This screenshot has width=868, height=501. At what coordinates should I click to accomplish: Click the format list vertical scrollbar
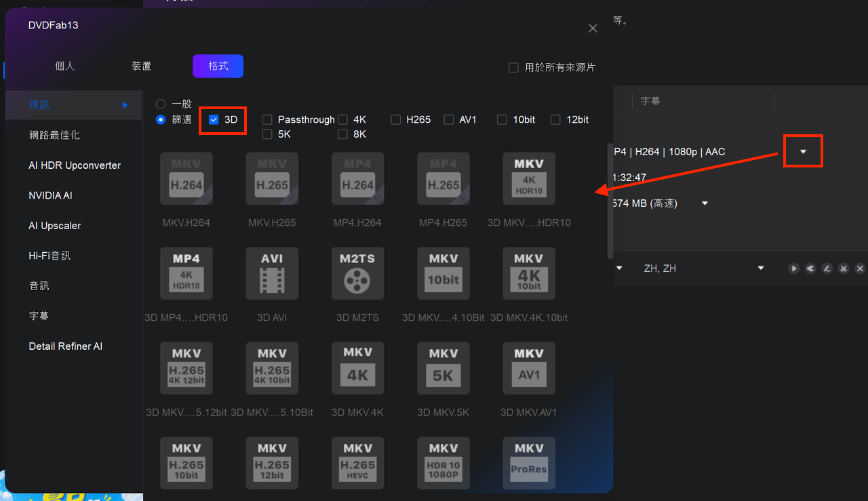[610, 201]
